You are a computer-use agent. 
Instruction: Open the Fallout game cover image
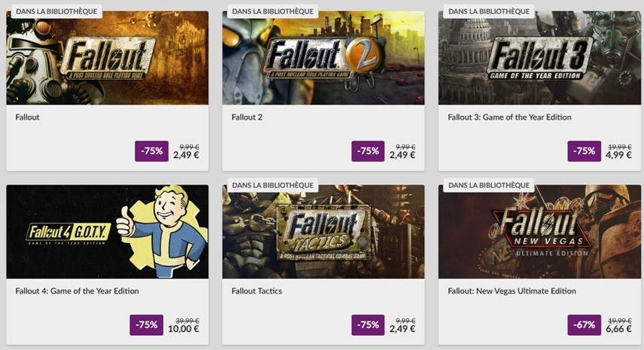tap(107, 57)
